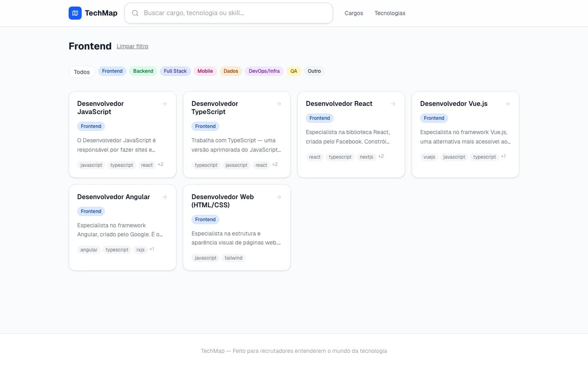Select the DevOps/Infra filter chip
The height and width of the screenshot is (368, 588).
tap(264, 71)
